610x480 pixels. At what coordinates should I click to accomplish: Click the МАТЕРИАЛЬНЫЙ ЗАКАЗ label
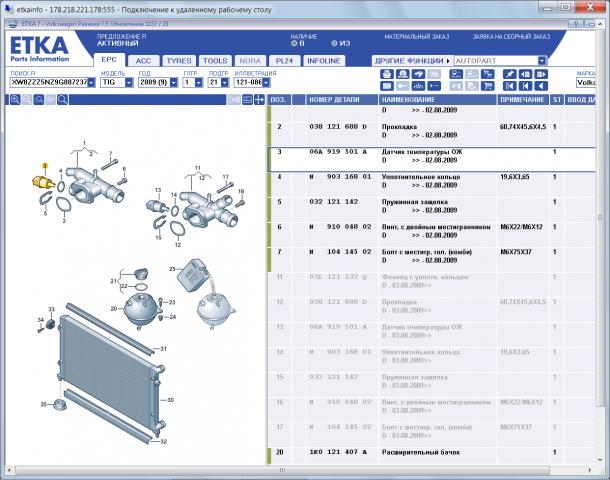point(417,37)
